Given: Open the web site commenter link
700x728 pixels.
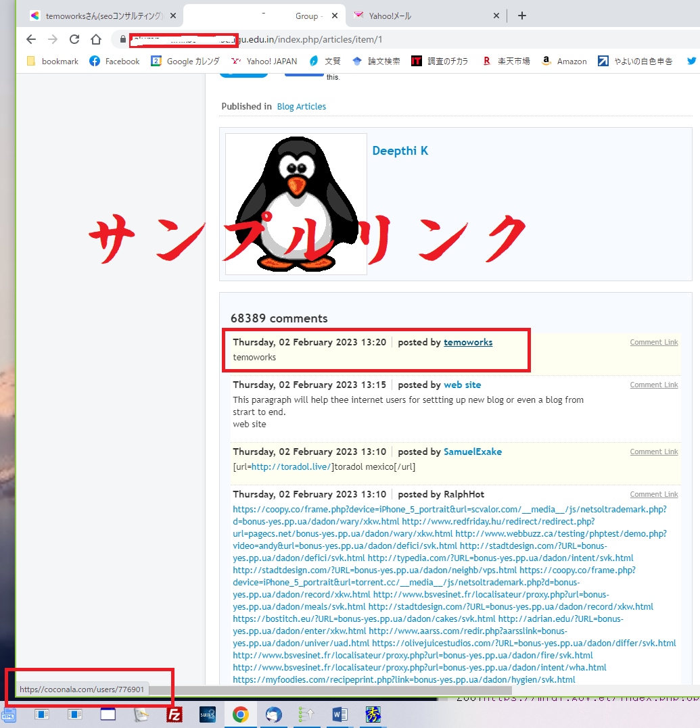Looking at the screenshot, I should [462, 385].
